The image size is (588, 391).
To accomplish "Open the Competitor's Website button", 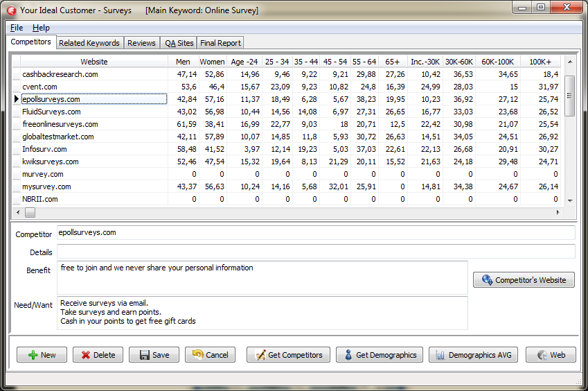I will (524, 280).
